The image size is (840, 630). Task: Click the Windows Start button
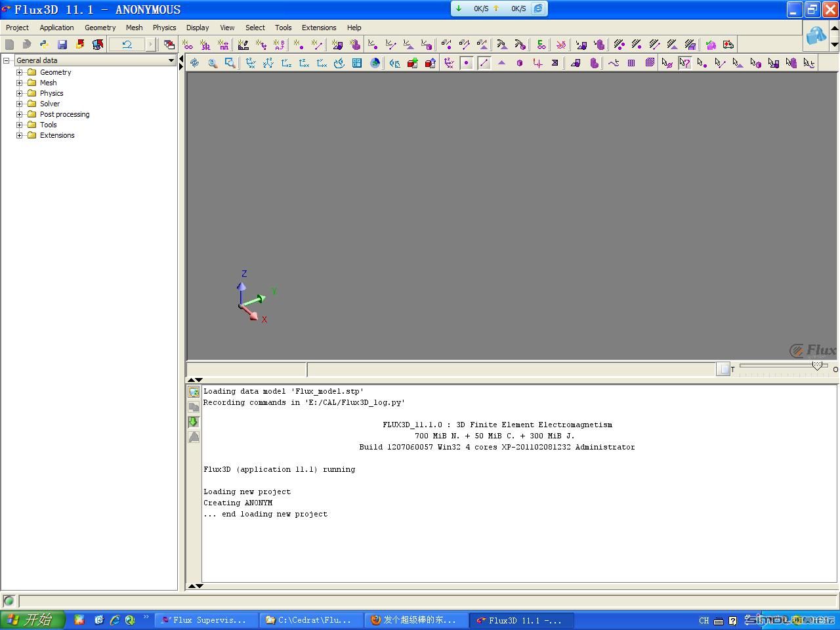(33, 620)
